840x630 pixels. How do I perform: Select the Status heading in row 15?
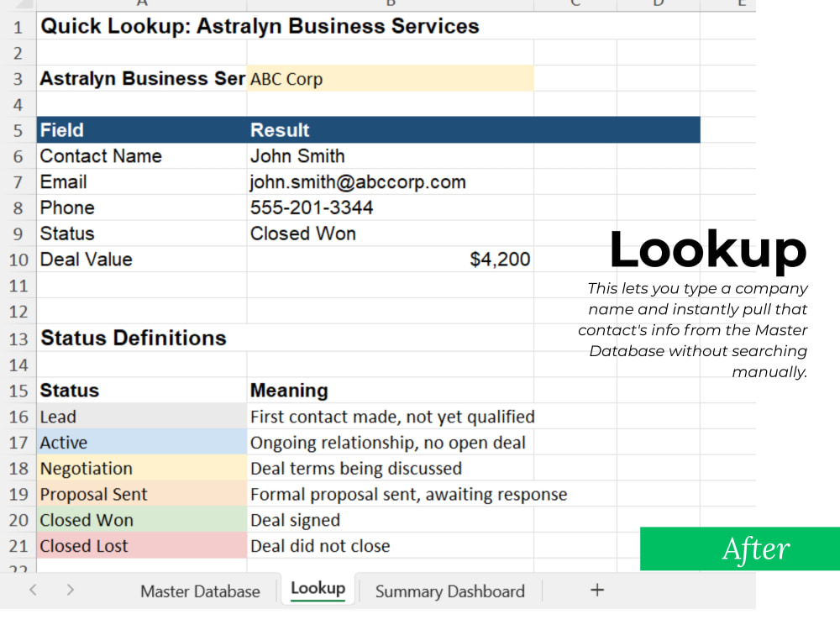[142, 391]
